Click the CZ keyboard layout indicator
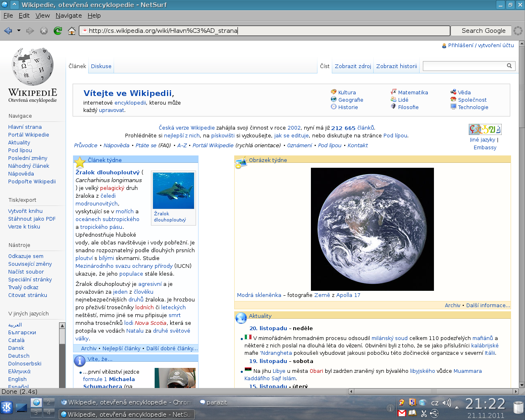This screenshot has height=420, width=525. [435, 403]
